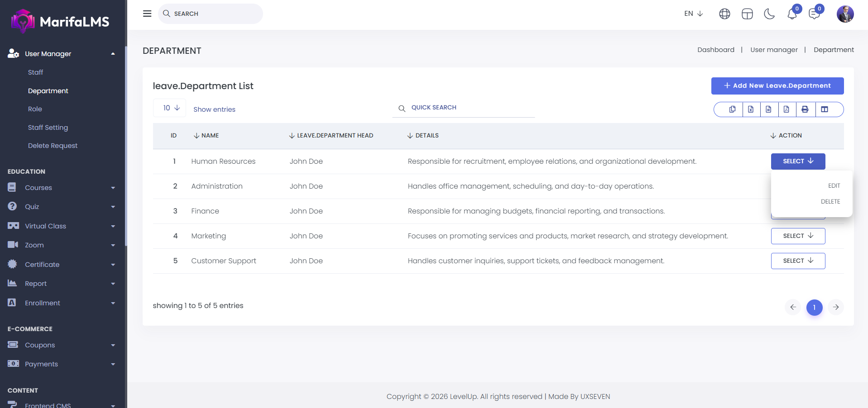868x408 pixels.
Task: Choose Edit from the open action menu
Action: pyautogui.click(x=834, y=186)
